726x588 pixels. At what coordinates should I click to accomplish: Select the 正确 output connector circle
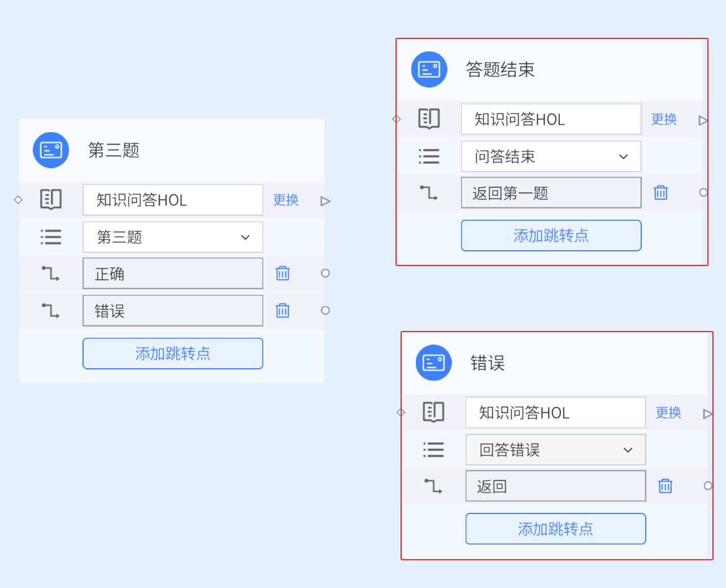tap(325, 273)
